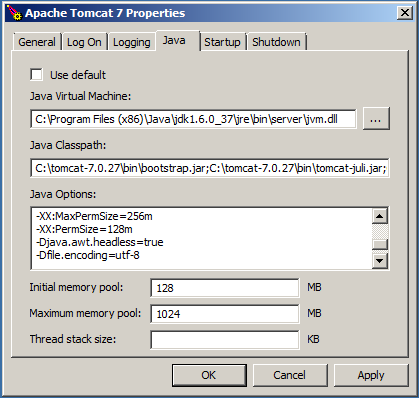Click the Java Options scroll up arrow

380,216
